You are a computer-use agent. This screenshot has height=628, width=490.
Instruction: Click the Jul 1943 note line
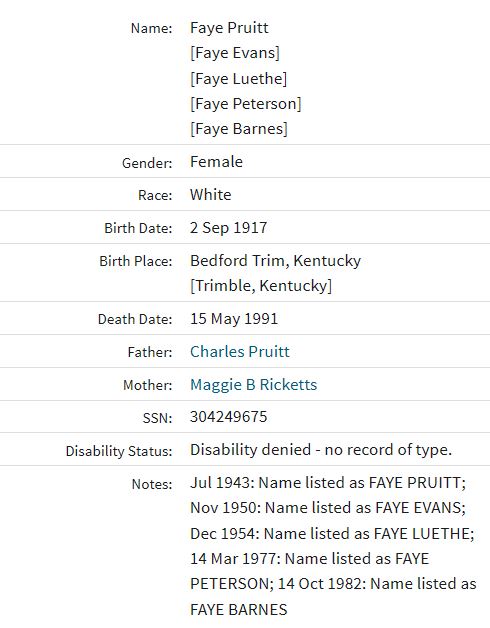pos(328,483)
